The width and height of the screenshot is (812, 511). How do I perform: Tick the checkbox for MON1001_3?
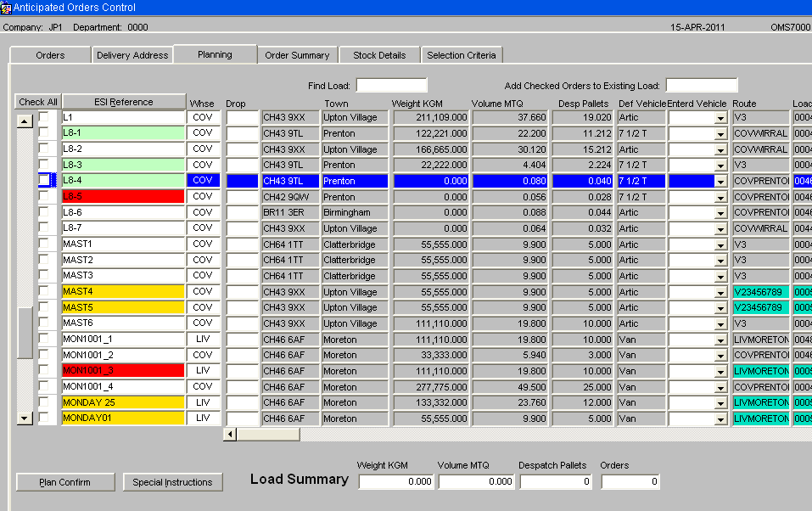tap(43, 370)
